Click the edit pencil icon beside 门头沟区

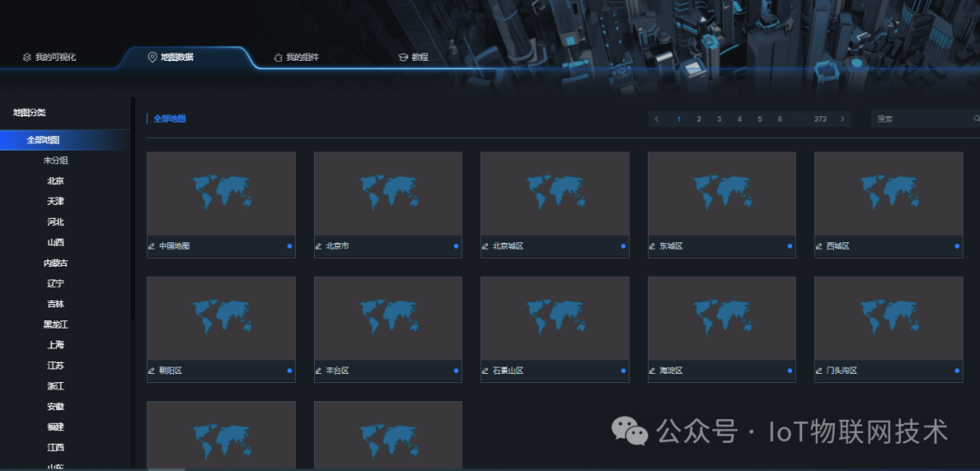coord(818,371)
